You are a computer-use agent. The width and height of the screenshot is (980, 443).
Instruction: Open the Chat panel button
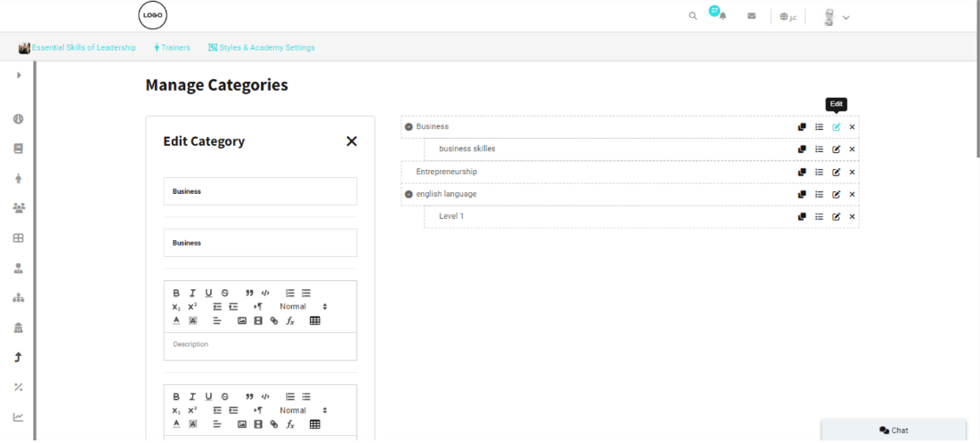click(x=894, y=431)
